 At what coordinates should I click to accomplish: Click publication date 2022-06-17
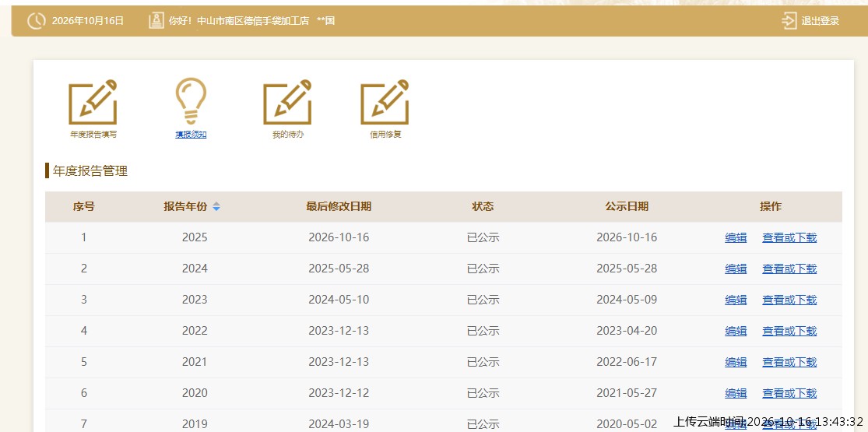coord(627,362)
